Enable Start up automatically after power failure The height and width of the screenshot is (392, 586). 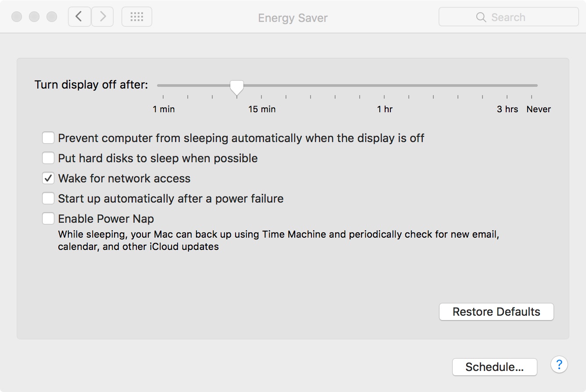point(48,198)
